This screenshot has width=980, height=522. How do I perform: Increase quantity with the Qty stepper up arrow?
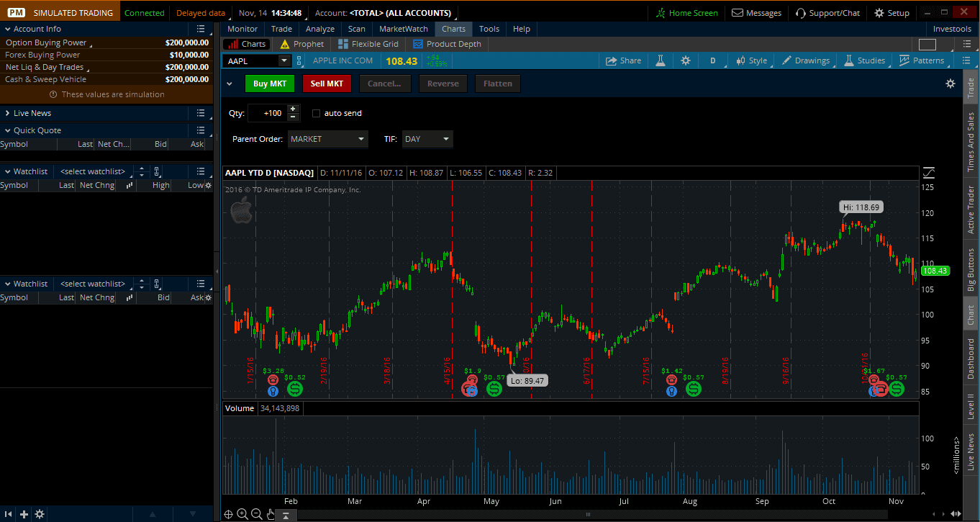[294, 109]
